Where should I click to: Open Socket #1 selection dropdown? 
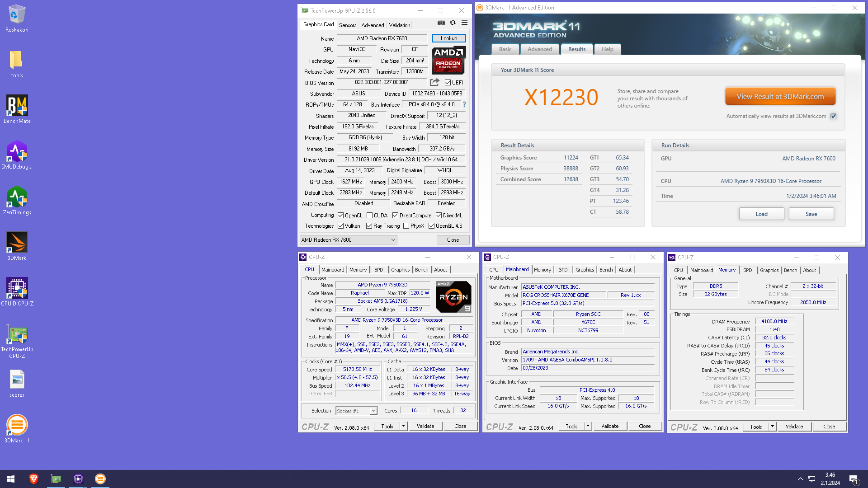coord(356,411)
